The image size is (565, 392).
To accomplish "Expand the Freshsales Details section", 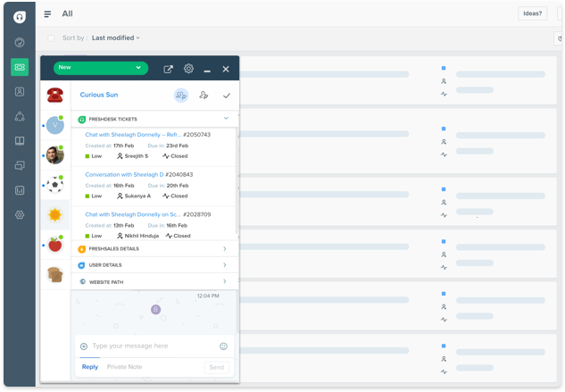I will coord(224,249).
